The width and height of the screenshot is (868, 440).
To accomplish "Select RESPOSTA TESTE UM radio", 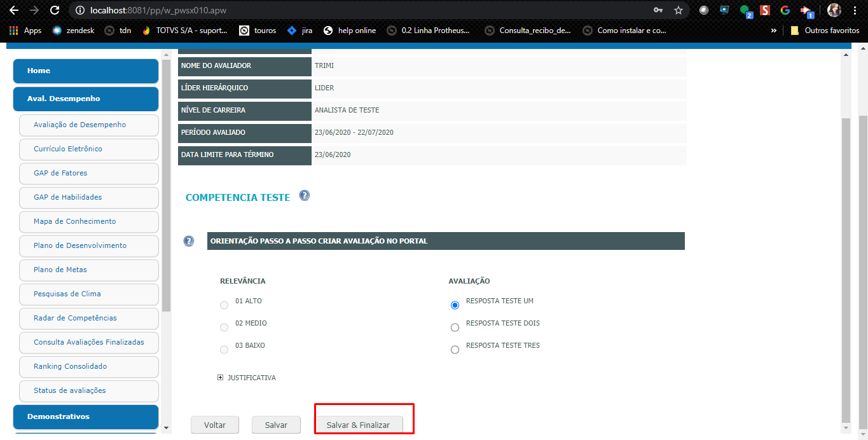I will click(x=455, y=305).
